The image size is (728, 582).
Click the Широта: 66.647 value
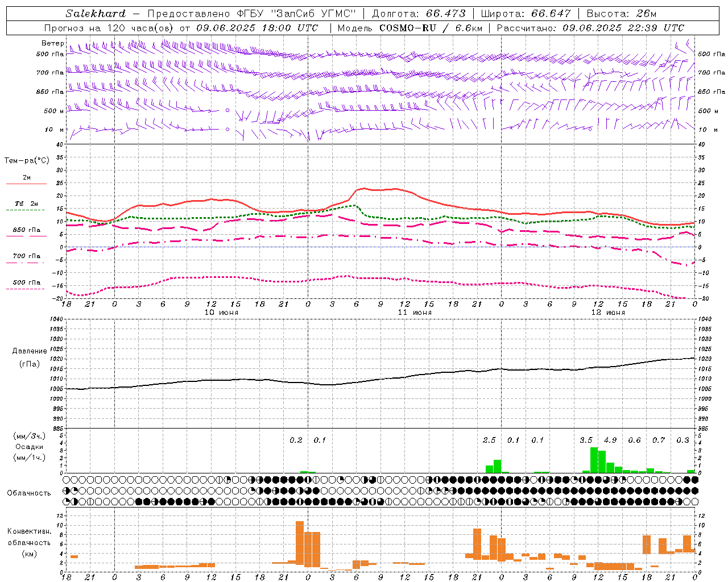point(526,14)
